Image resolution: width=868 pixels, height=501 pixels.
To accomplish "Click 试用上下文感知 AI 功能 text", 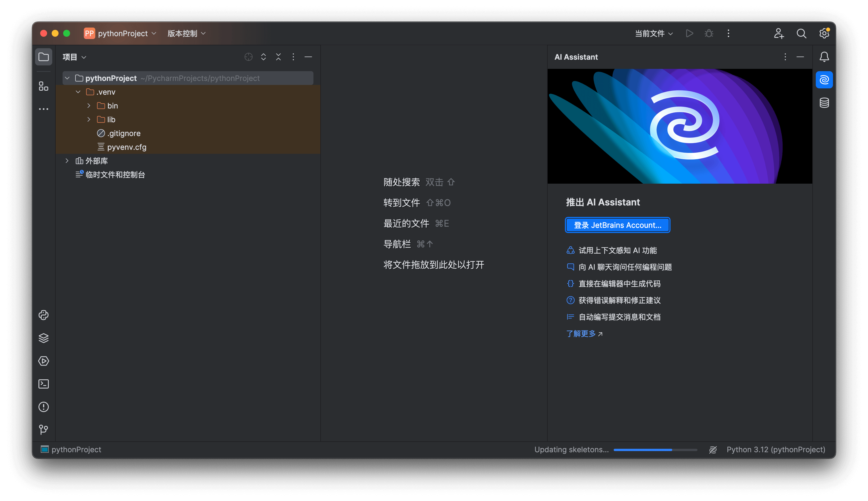I will click(617, 250).
